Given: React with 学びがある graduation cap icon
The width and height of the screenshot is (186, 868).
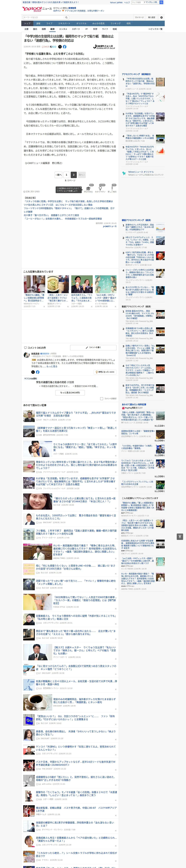Looking at the screenshot, I should (89, 188).
